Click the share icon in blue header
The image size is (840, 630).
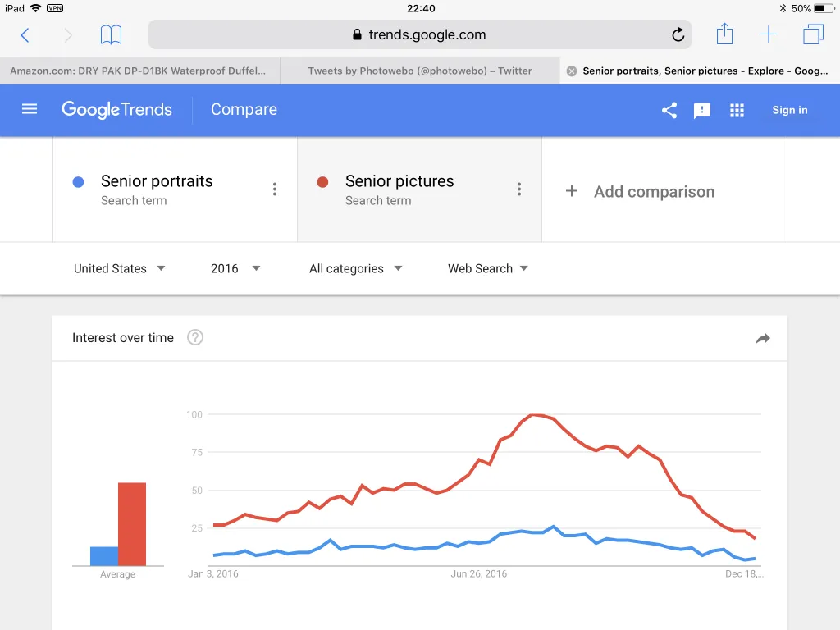pyautogui.click(x=669, y=111)
